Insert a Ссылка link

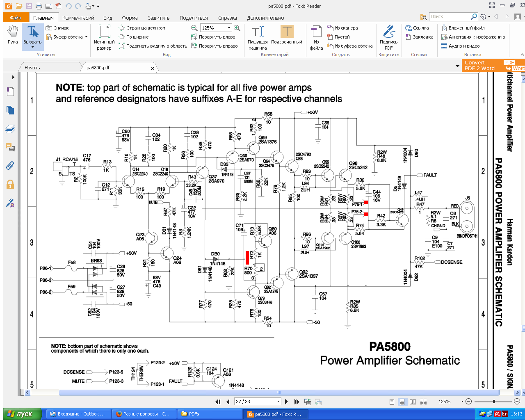click(x=417, y=28)
